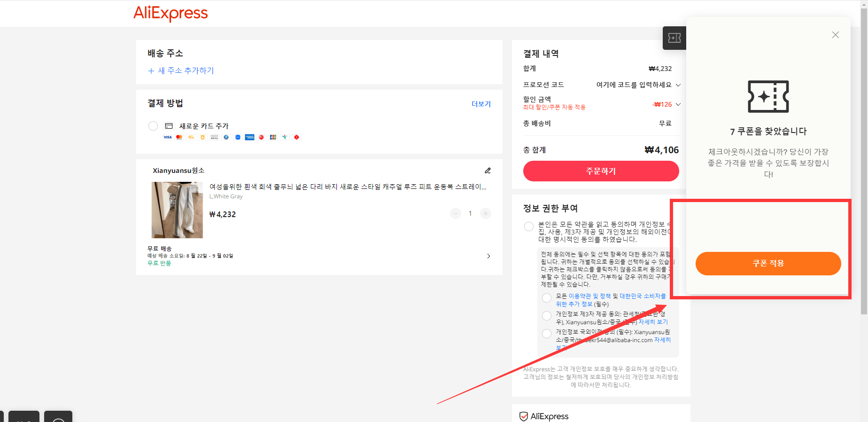
Task: Check the 개인정보 제3자 제공 동의 circle
Action: click(x=547, y=316)
